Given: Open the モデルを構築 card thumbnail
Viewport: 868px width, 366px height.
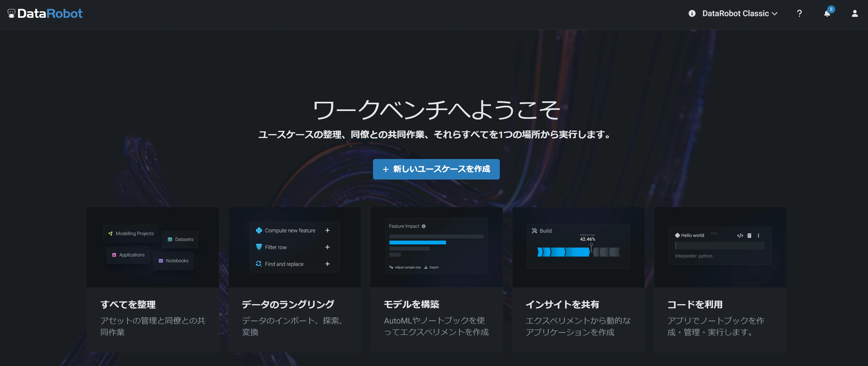Looking at the screenshot, I should pos(436,247).
